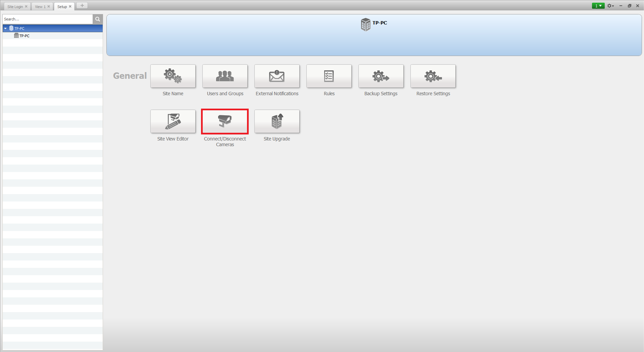This screenshot has height=352, width=644.
Task: Collapse the TP-PC site tree node
Action: (x=5, y=28)
